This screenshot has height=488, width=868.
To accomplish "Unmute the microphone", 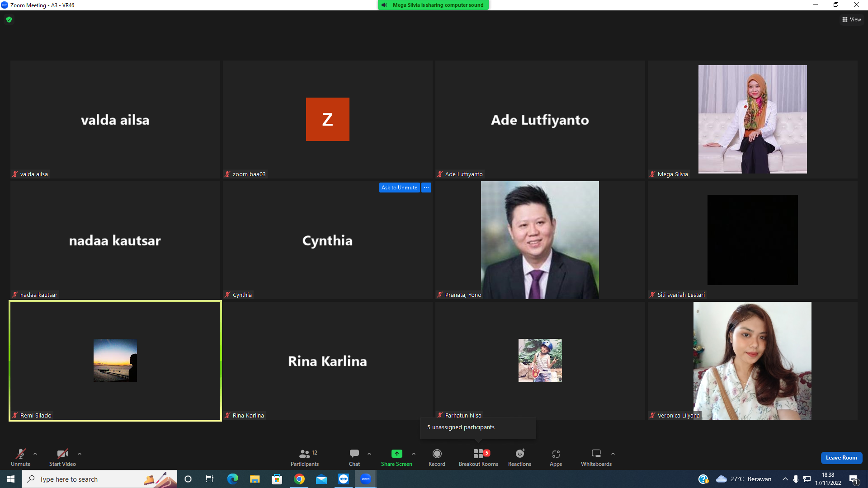I will point(21,457).
